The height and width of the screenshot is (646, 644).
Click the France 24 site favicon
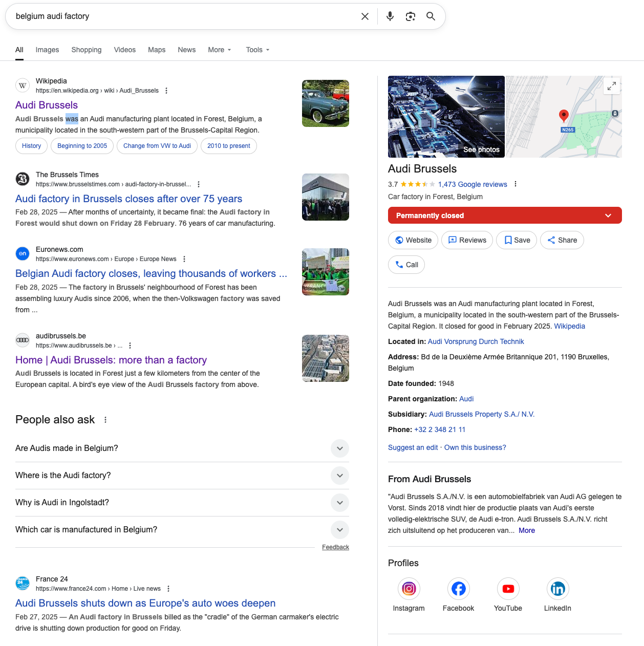(23, 584)
